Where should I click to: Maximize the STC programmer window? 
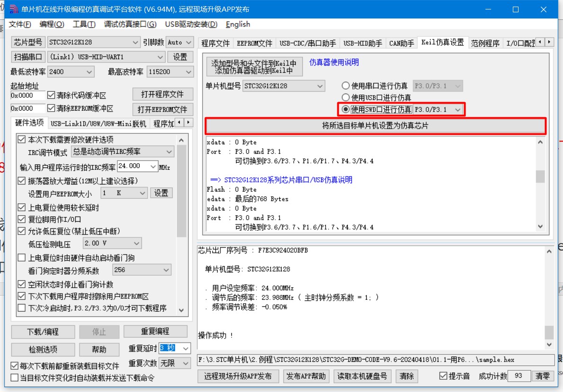(516, 9)
